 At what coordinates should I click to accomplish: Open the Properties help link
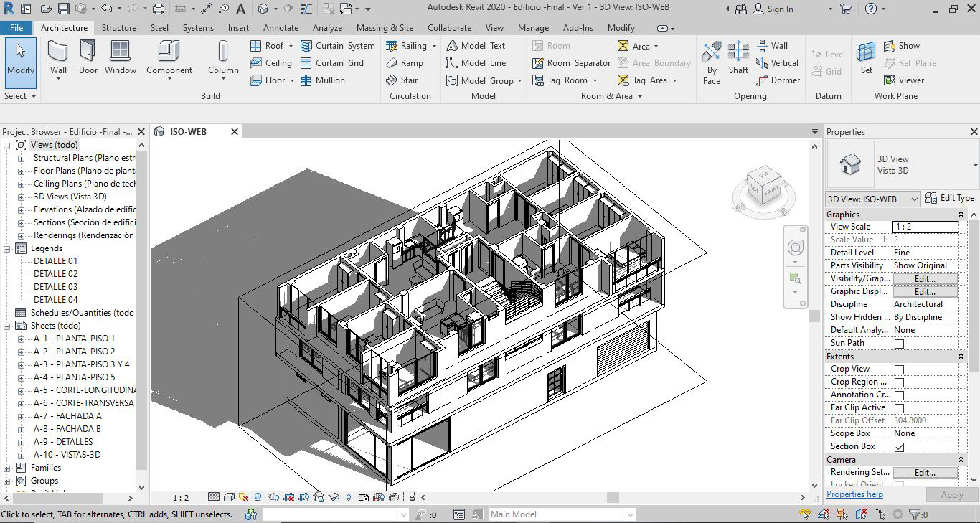click(x=854, y=494)
